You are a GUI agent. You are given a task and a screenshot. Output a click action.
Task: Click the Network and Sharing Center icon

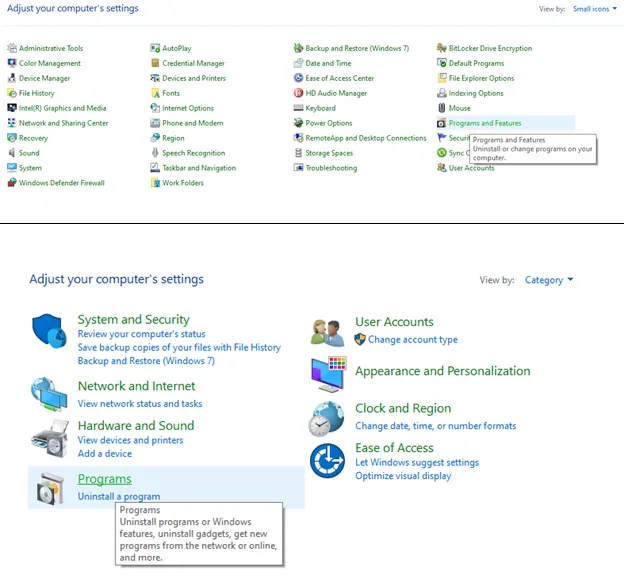tap(12, 123)
